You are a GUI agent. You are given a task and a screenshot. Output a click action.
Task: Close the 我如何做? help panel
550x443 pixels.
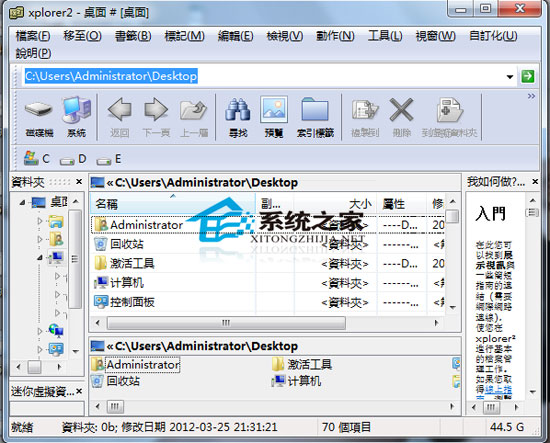coord(535,182)
